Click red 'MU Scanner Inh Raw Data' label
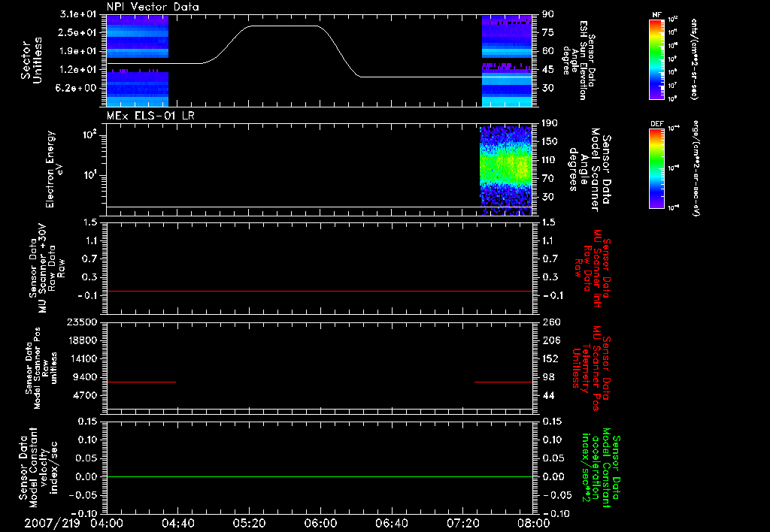770x532 pixels. pos(593,268)
